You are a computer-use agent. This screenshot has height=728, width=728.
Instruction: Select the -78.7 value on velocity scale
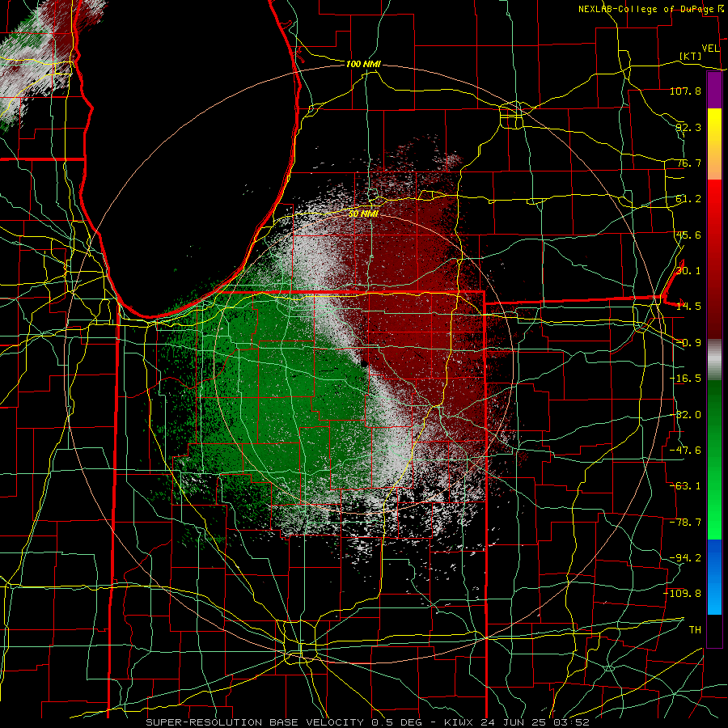click(x=685, y=523)
